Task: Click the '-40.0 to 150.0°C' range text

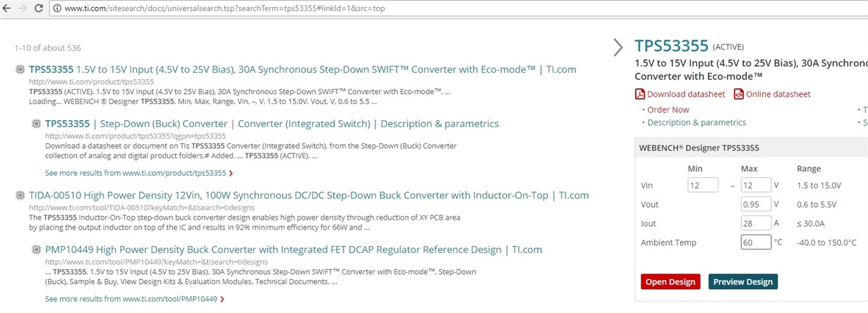Action: click(x=827, y=242)
